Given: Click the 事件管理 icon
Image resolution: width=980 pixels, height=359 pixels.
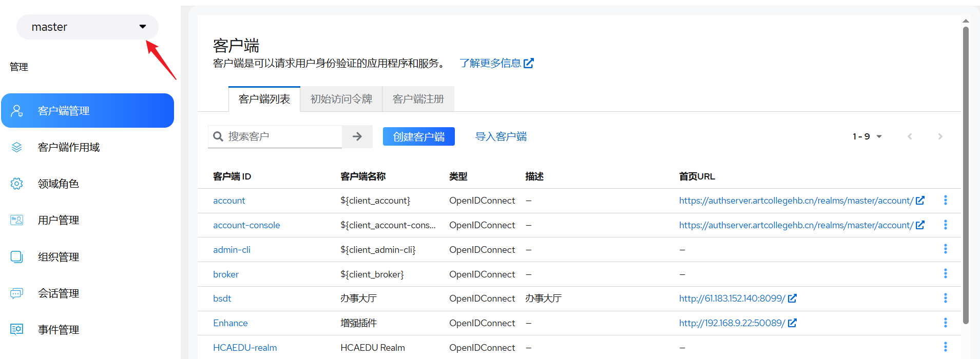Looking at the screenshot, I should coord(17,329).
